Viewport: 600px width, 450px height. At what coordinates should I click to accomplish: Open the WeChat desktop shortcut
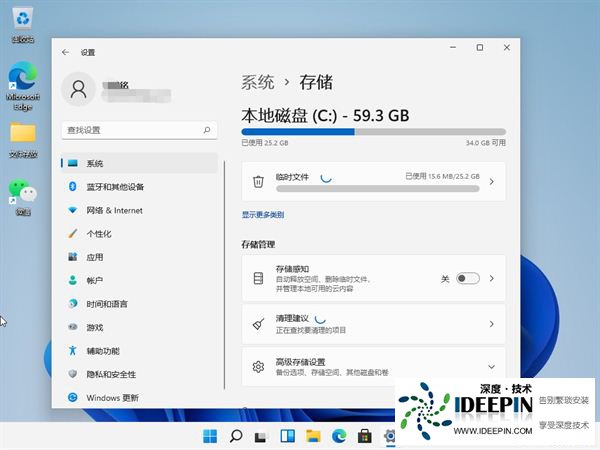[x=23, y=197]
